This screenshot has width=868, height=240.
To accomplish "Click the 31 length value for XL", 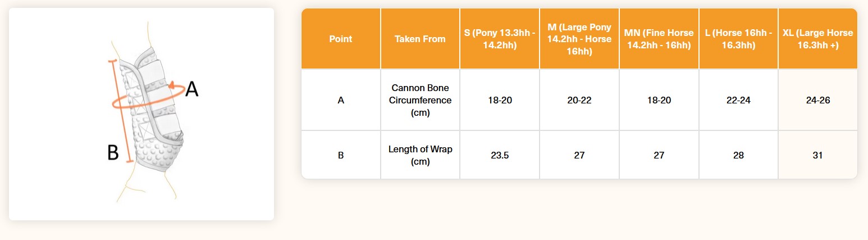I will tap(818, 155).
